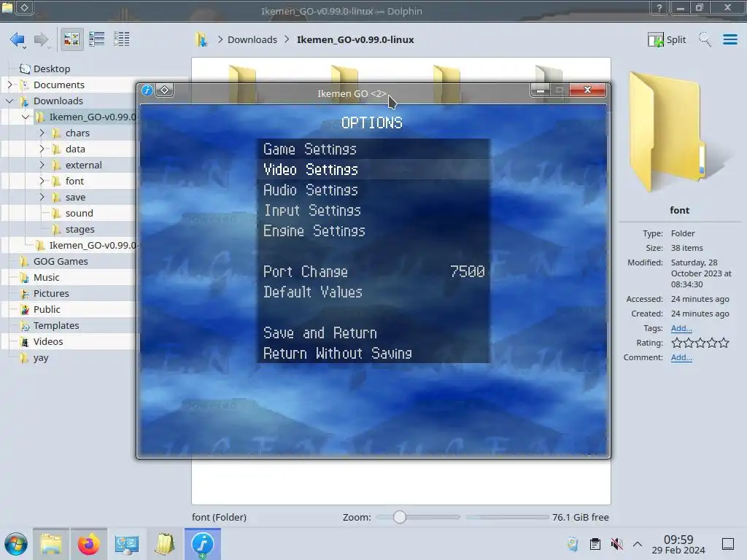Viewport: 747px width, 560px height.
Task: Go forward in Dolphin navigation
Action: tap(42, 39)
